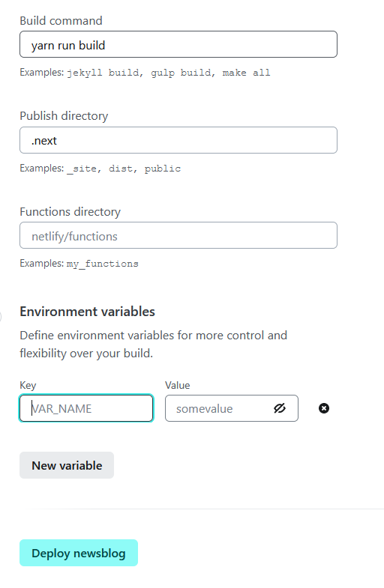Toggle visibility of the variable value

(x=279, y=408)
